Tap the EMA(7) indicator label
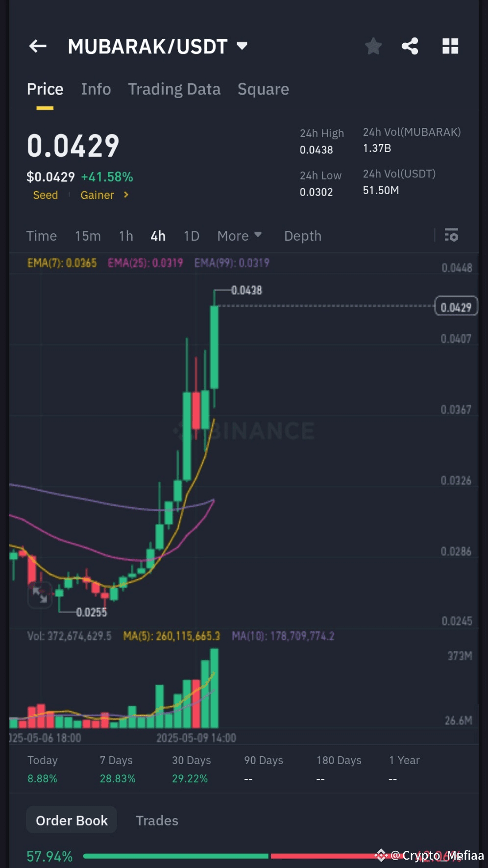Image resolution: width=488 pixels, height=868 pixels. tap(62, 263)
